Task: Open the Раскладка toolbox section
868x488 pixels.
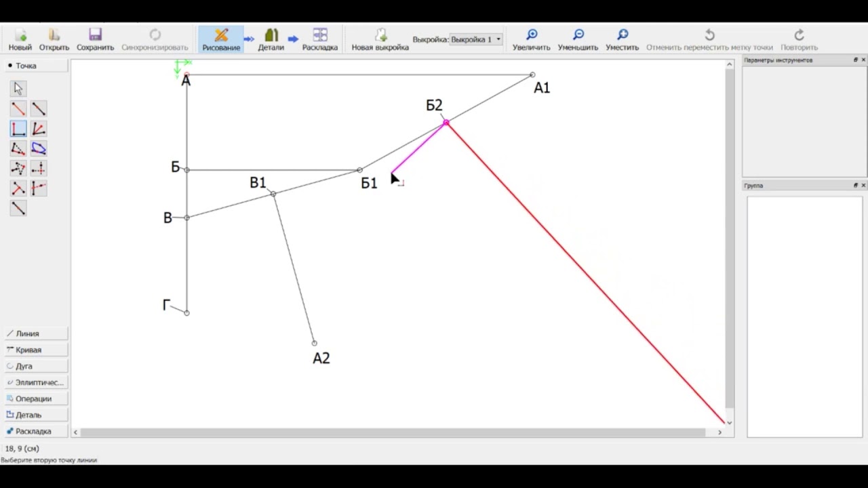Action: (35, 431)
